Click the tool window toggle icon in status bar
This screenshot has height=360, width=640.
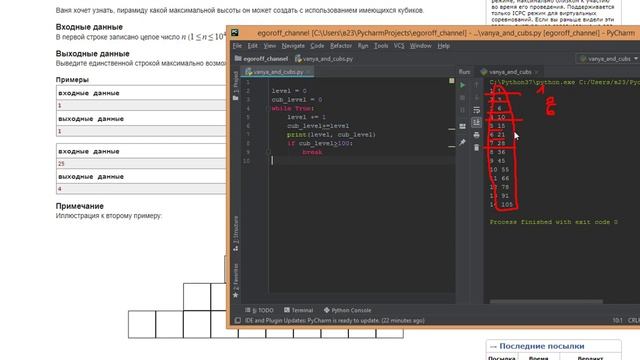click(x=238, y=320)
